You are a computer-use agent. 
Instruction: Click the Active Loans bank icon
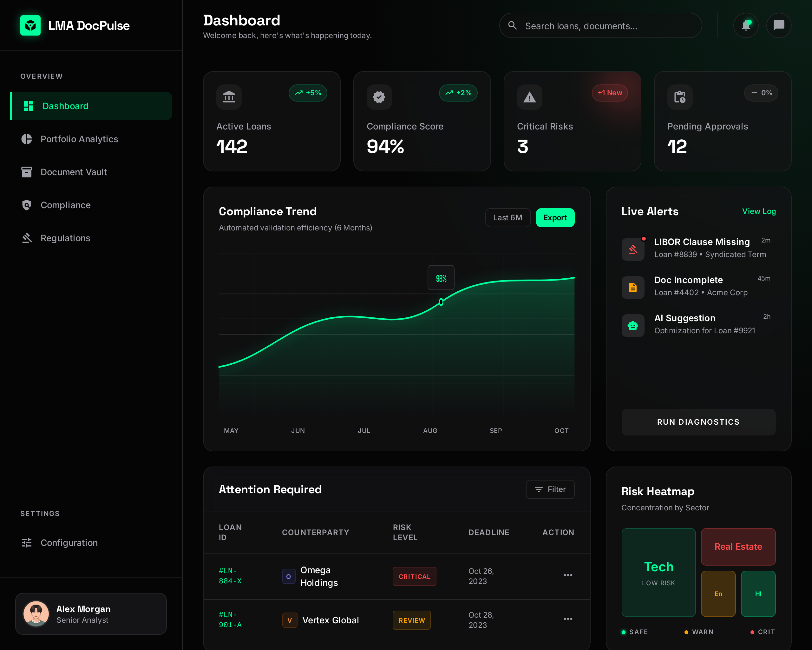pyautogui.click(x=229, y=97)
